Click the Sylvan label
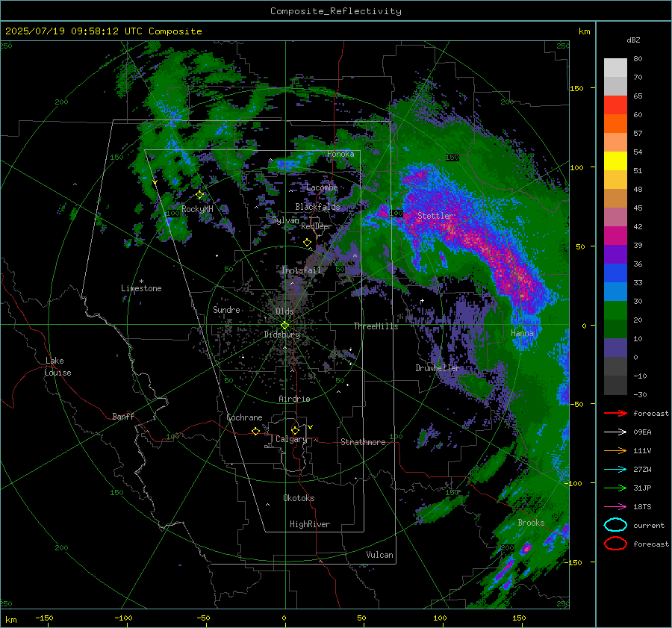The image size is (672, 628). (x=285, y=220)
